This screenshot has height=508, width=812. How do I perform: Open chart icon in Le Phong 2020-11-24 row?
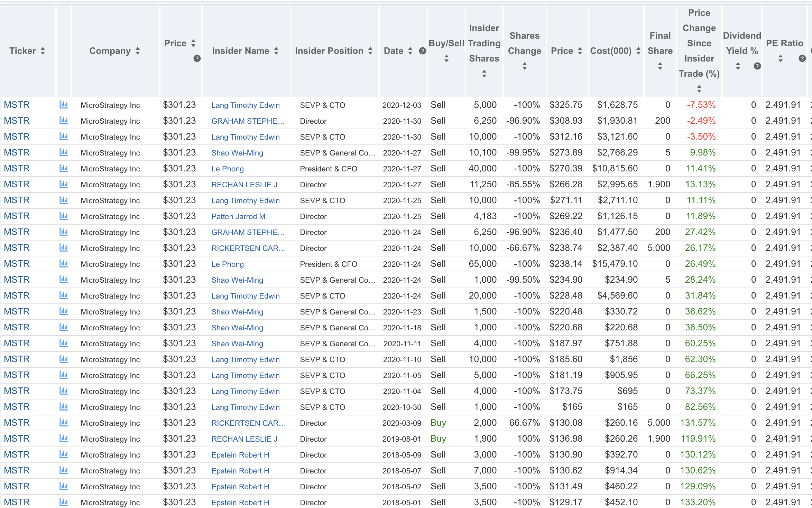click(x=64, y=264)
